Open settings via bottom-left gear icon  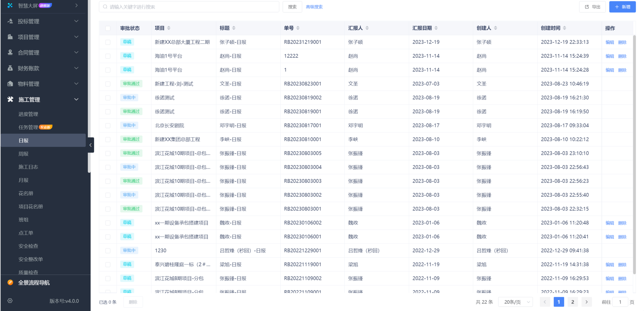pyautogui.click(x=10, y=301)
